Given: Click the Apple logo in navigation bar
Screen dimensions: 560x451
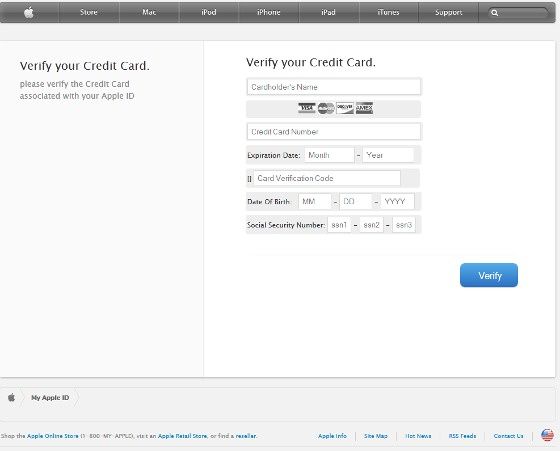Looking at the screenshot, I should click(x=29, y=12).
